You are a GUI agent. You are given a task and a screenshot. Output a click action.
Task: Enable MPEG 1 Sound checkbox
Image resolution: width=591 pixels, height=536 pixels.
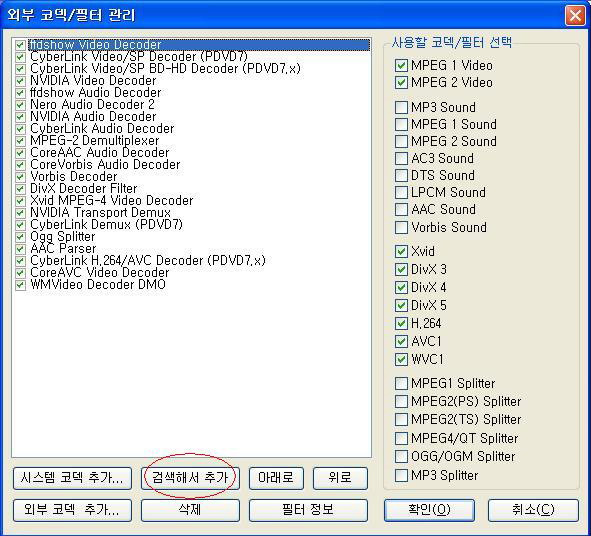point(401,124)
